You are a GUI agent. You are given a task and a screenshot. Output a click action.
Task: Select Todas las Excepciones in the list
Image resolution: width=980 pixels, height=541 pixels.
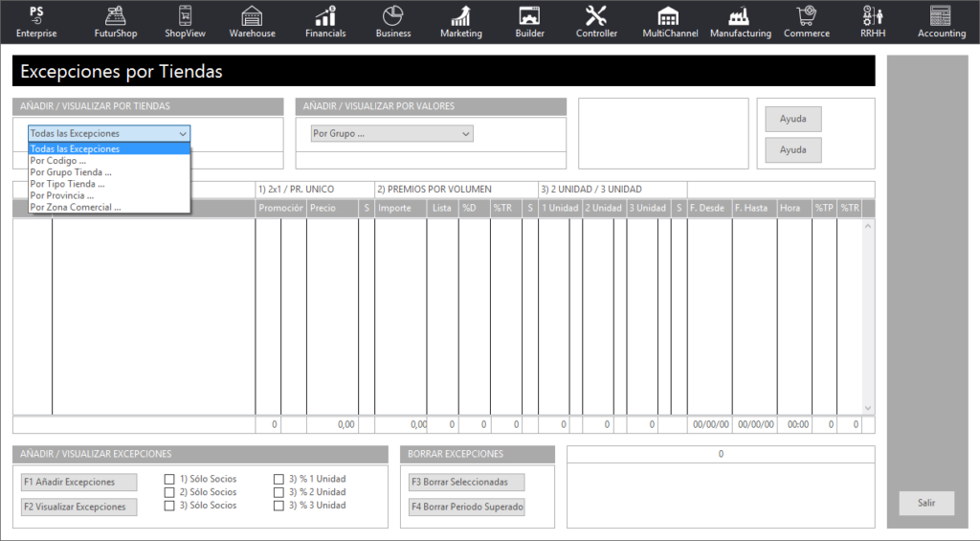coord(109,148)
